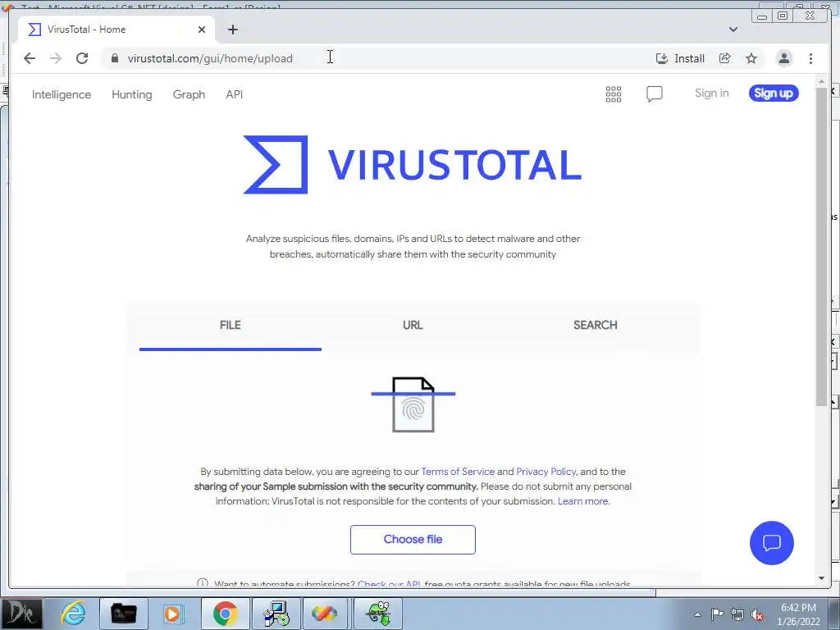Image resolution: width=840 pixels, height=630 pixels.
Task: Open black folder taskbar icon
Action: (123, 614)
